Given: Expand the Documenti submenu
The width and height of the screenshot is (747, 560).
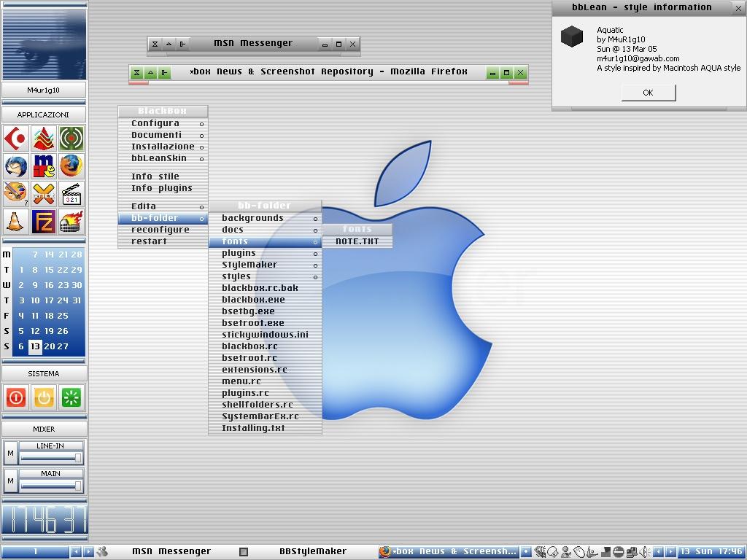Looking at the screenshot, I should coord(163,135).
